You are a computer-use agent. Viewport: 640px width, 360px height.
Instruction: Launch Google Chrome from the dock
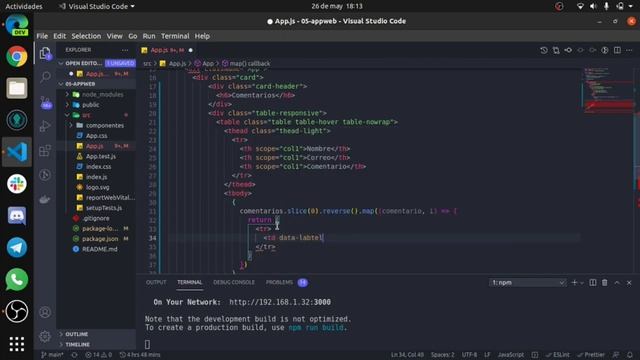[17, 56]
